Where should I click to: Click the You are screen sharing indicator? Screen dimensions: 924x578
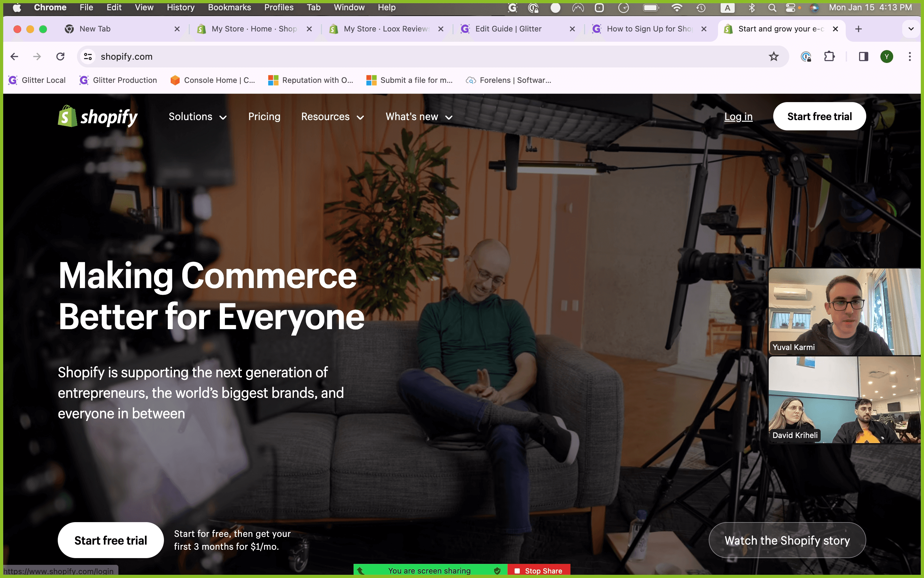click(430, 570)
